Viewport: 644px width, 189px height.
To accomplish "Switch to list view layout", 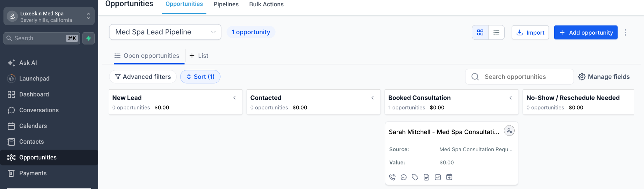I will tap(496, 32).
